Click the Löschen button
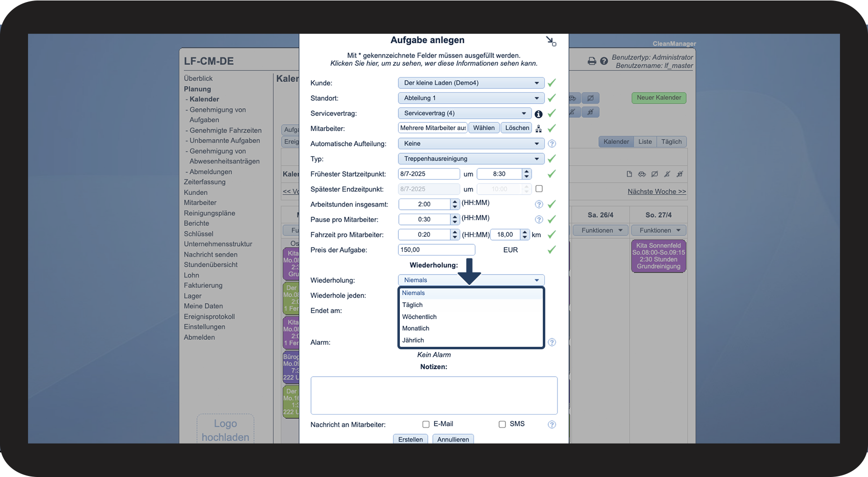 (517, 128)
